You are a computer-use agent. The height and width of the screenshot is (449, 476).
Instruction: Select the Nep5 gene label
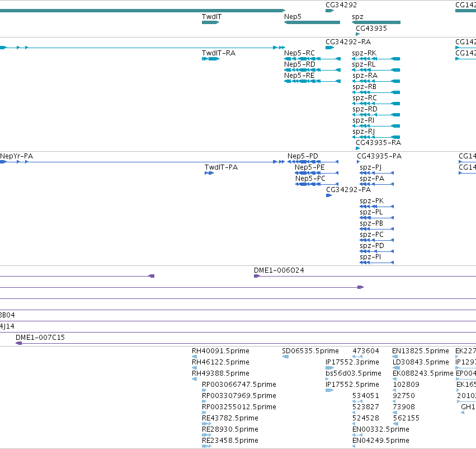(x=293, y=17)
